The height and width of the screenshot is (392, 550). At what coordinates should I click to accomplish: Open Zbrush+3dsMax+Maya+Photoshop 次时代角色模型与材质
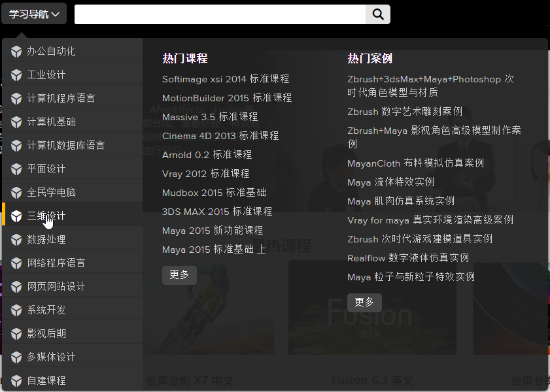pos(430,86)
